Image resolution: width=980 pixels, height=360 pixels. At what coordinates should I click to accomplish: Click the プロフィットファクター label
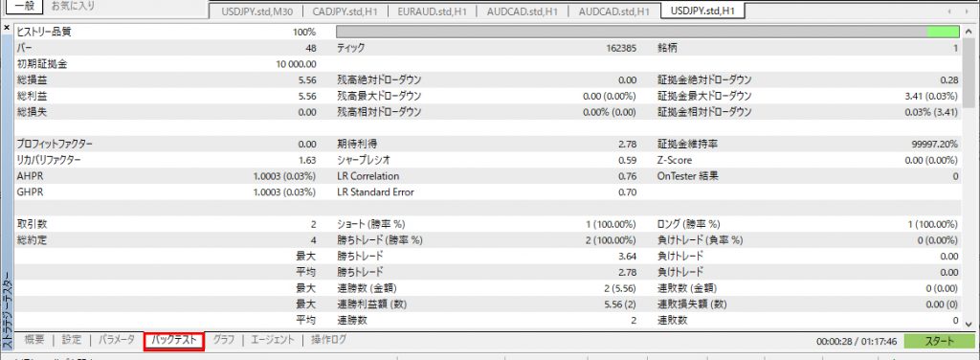coord(55,145)
